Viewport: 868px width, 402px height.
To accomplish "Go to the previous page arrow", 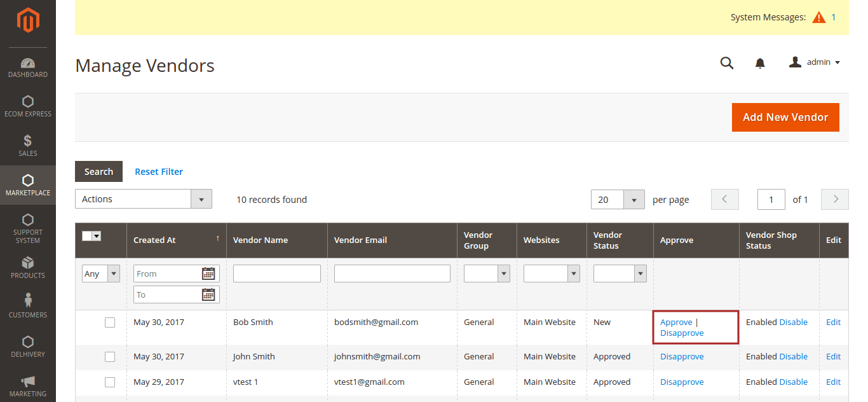I will [x=725, y=199].
